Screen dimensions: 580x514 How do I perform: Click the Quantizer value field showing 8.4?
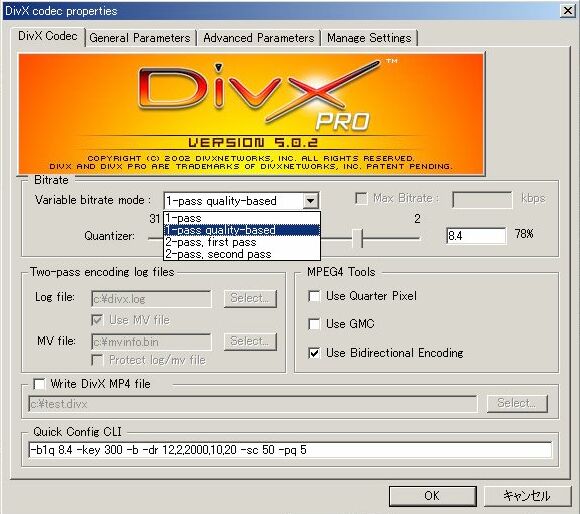[x=476, y=236]
